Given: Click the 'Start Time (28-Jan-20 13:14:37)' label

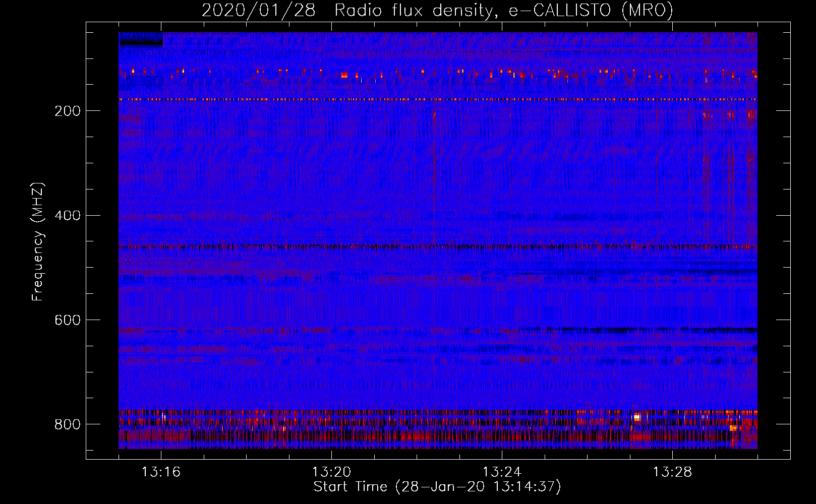Looking at the screenshot, I should pos(437,487).
